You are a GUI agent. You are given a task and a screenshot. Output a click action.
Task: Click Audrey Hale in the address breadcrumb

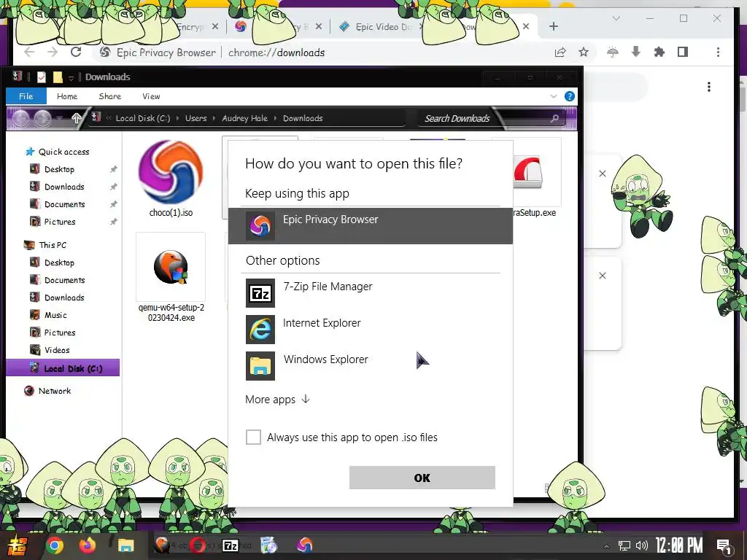(x=245, y=118)
